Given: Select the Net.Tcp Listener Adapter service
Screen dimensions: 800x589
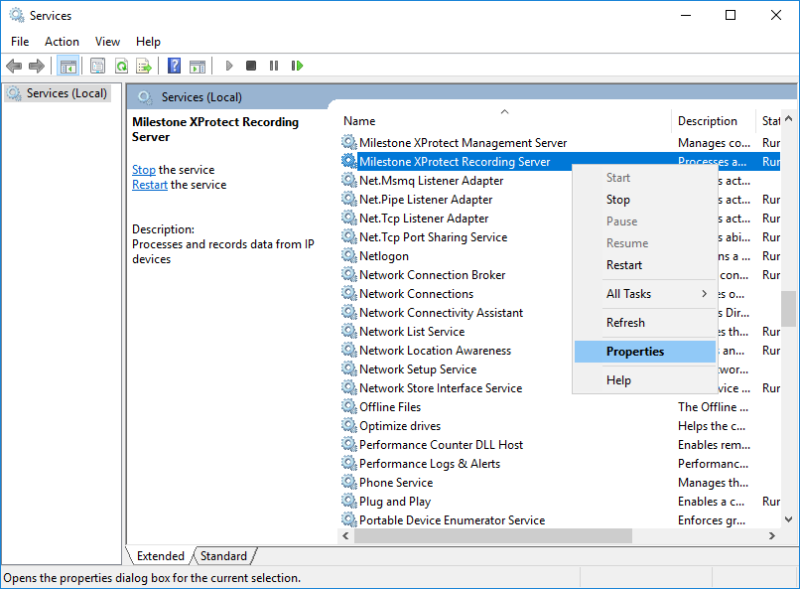Looking at the screenshot, I should [423, 218].
